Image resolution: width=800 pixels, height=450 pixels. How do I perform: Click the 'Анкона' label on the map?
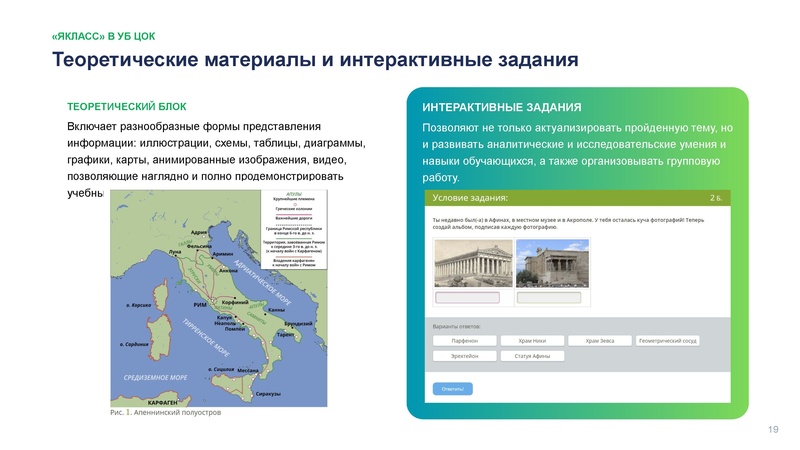(228, 270)
